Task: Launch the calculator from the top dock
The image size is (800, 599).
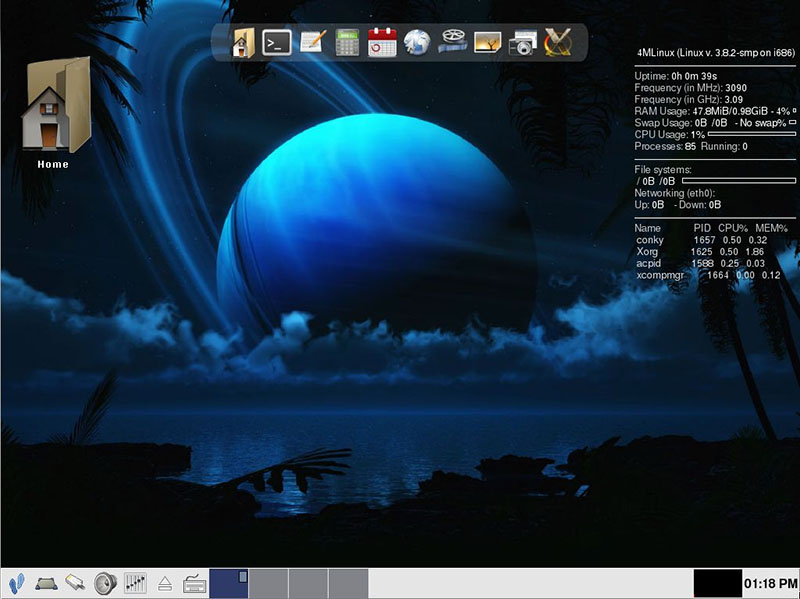Action: 348,45
